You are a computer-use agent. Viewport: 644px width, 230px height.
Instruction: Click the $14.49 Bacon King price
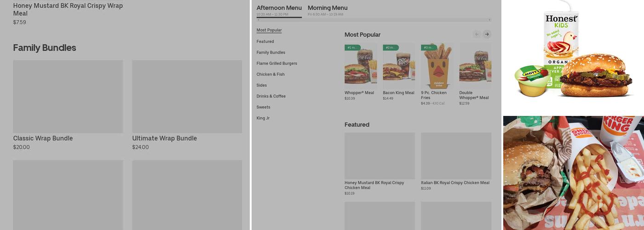click(388, 98)
